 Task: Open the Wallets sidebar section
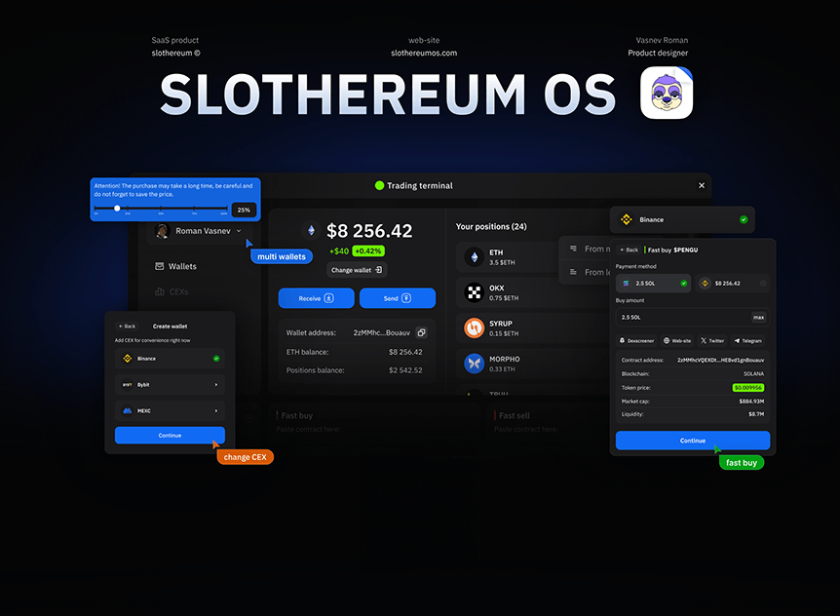point(176,266)
